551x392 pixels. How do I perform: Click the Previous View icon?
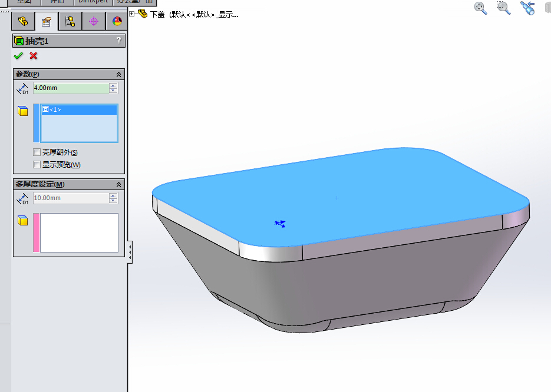click(527, 8)
